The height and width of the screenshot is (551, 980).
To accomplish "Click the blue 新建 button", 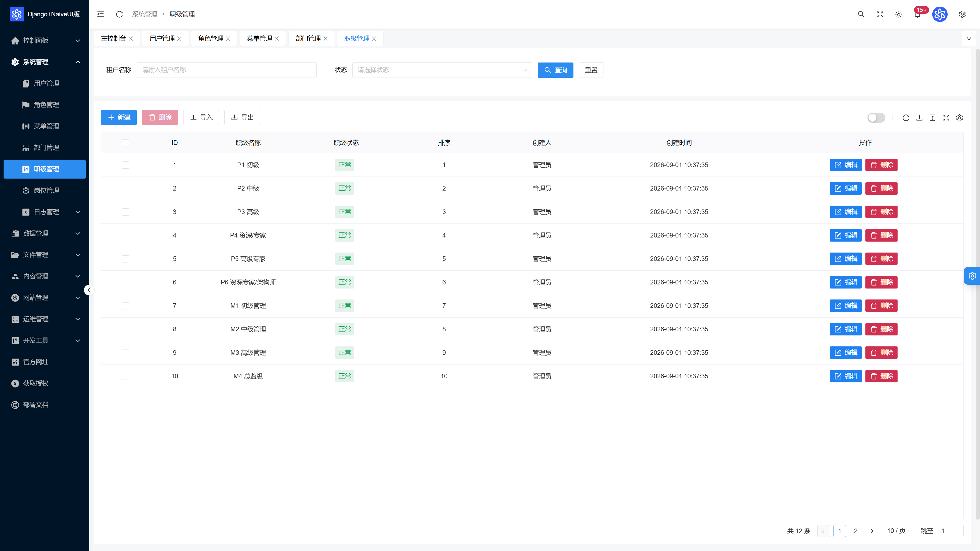I will coord(119,118).
